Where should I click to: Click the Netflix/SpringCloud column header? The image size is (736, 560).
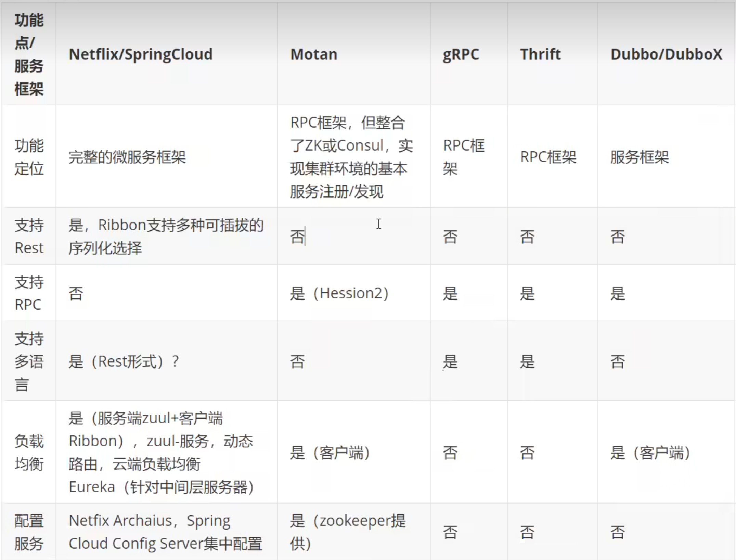(141, 54)
